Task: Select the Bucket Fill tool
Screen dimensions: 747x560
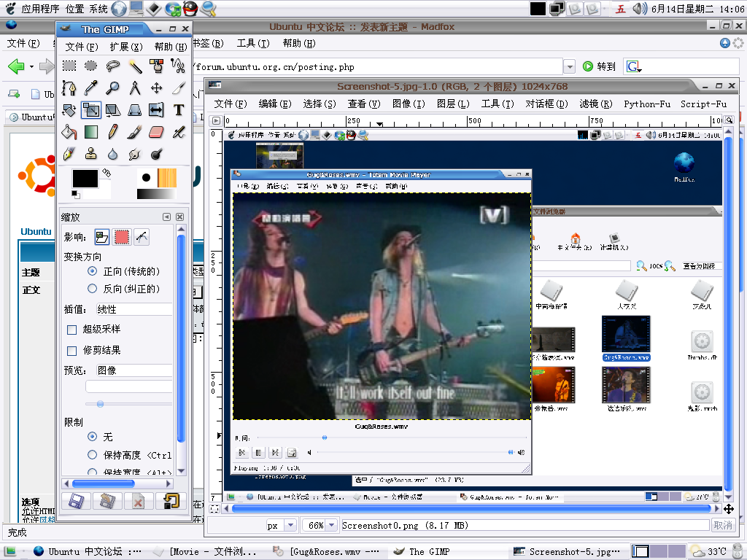Action: (69, 132)
